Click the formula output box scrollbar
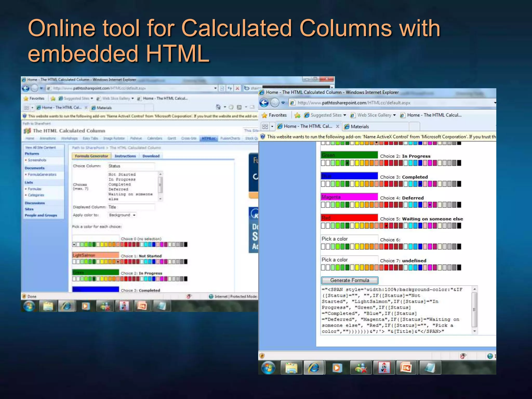This screenshot has width=532, height=399. tap(474, 310)
